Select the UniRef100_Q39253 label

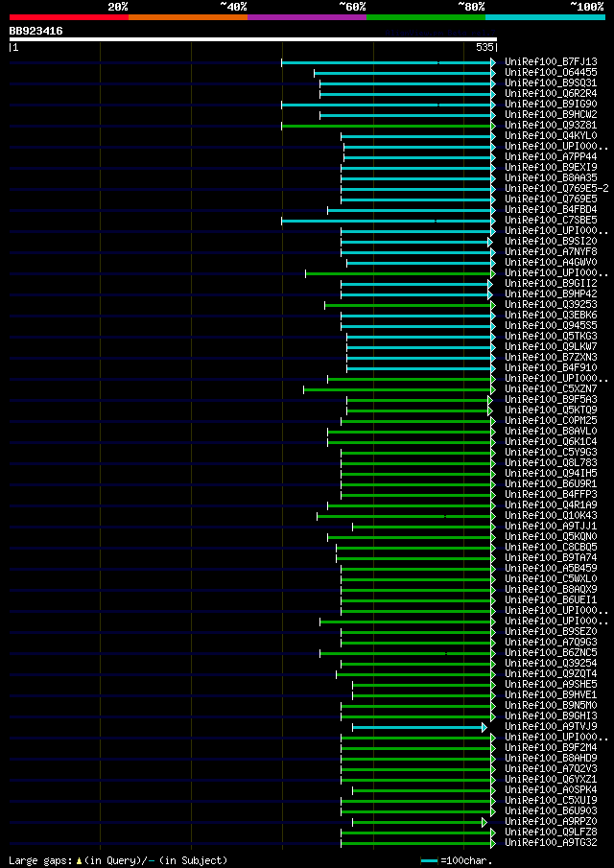(x=551, y=304)
